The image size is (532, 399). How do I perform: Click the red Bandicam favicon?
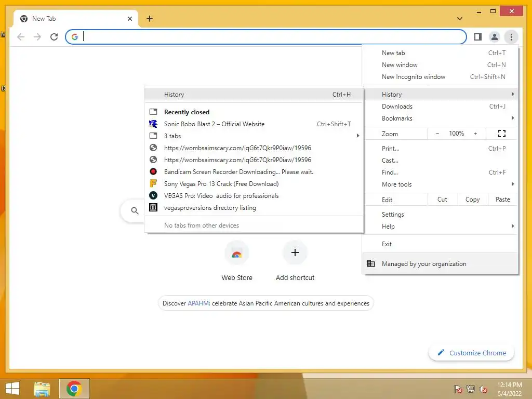tap(153, 171)
